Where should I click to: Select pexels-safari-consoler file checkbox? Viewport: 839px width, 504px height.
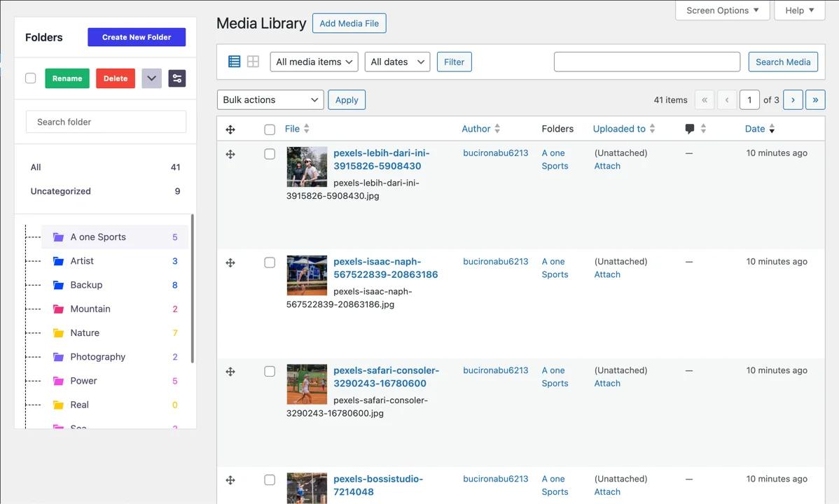pyautogui.click(x=270, y=371)
